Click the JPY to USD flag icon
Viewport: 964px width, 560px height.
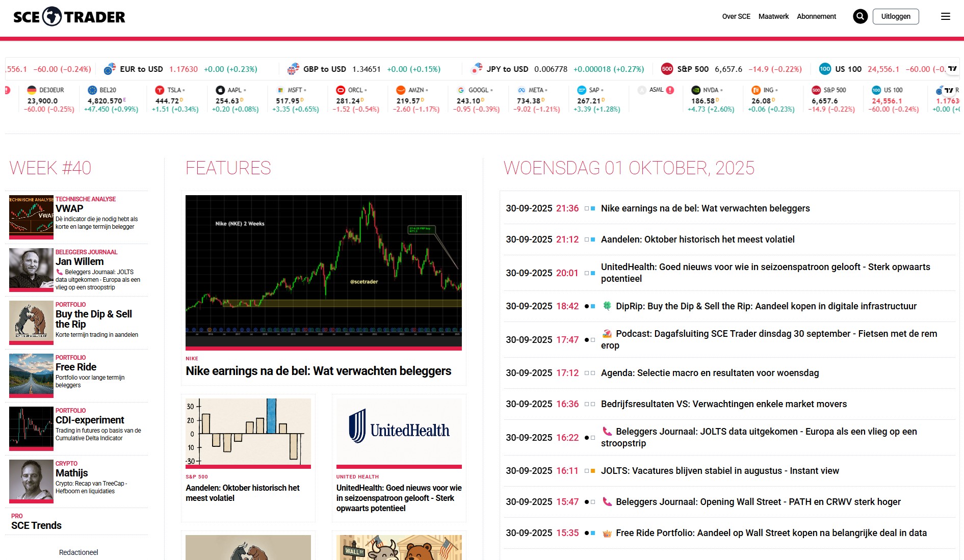[477, 68]
